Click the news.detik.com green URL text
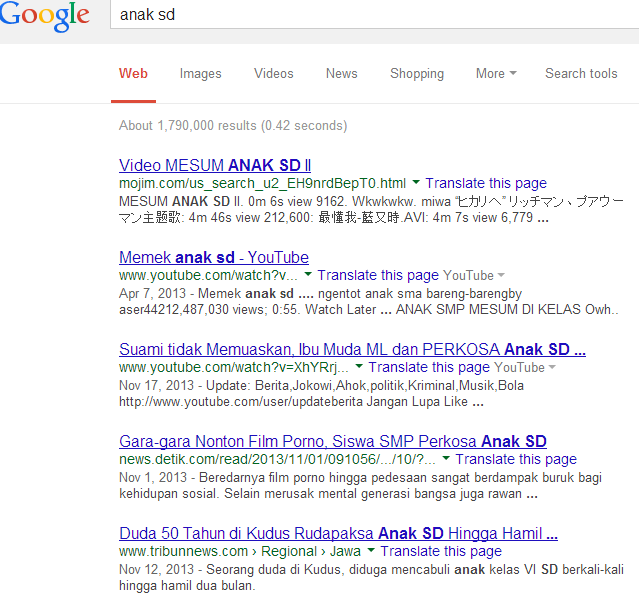This screenshot has width=639, height=613. (x=277, y=459)
